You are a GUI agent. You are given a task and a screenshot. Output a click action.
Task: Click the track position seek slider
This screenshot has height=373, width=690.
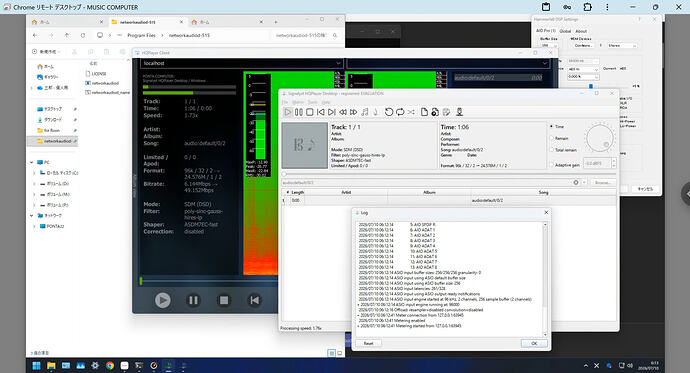pyautogui.click(x=449, y=174)
